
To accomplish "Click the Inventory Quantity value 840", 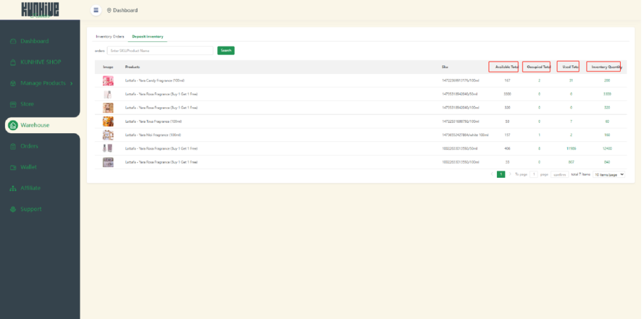I will (607, 162).
